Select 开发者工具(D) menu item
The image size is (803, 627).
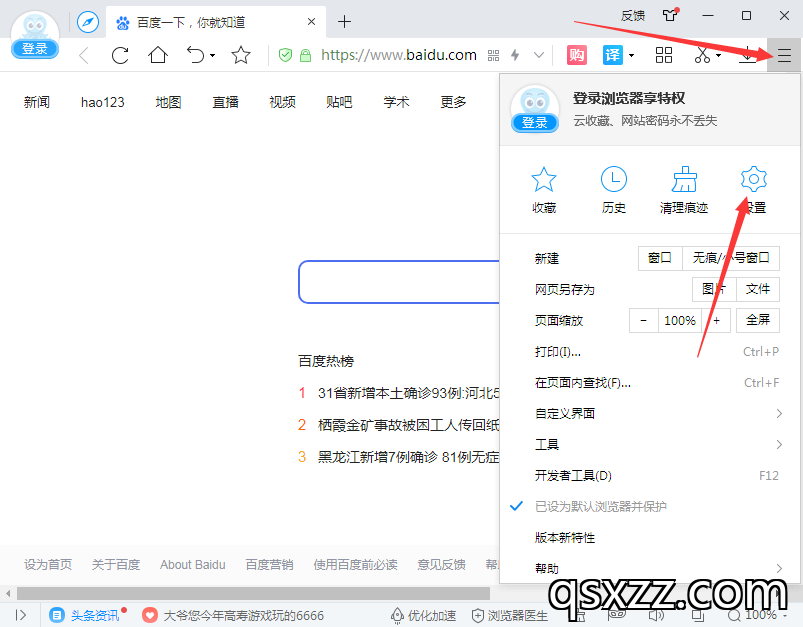[x=650, y=476]
